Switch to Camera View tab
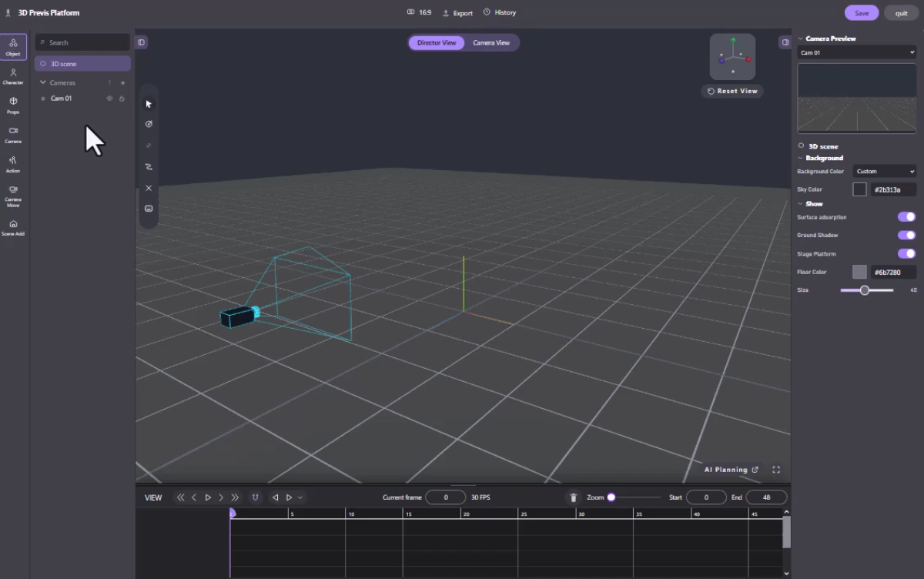The width and height of the screenshot is (924, 579). 491,42
